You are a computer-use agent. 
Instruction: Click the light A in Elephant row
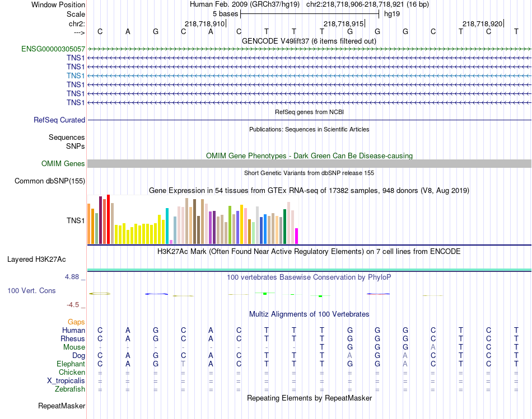(405, 364)
